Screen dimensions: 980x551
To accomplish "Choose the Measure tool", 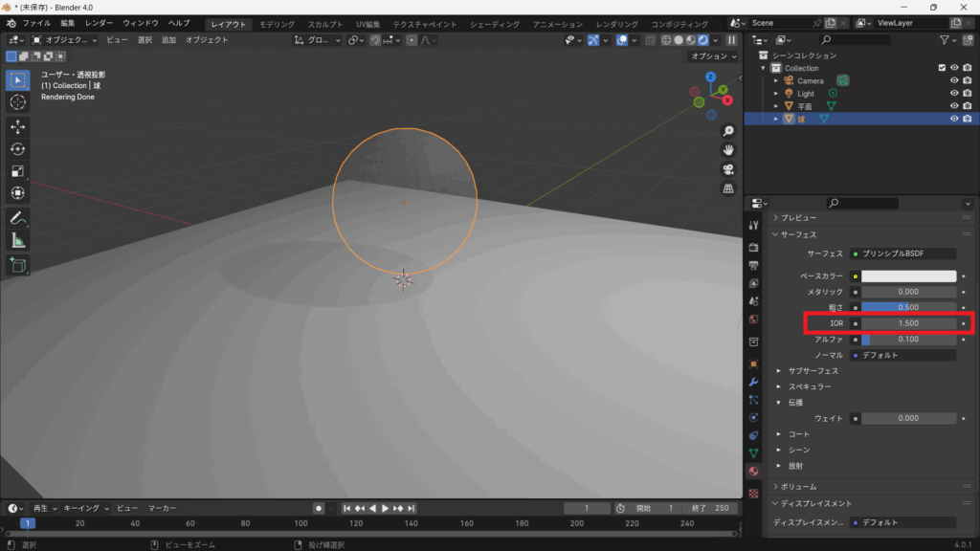I will 17,240.
